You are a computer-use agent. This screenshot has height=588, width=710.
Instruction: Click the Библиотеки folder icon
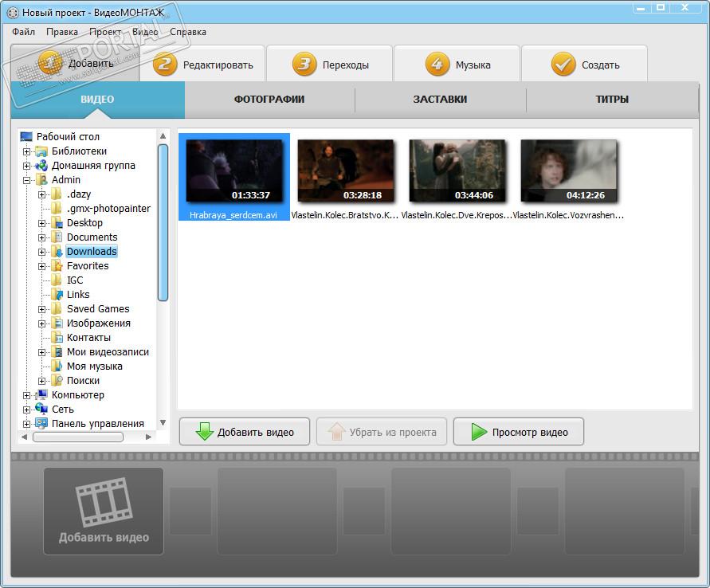(x=41, y=151)
